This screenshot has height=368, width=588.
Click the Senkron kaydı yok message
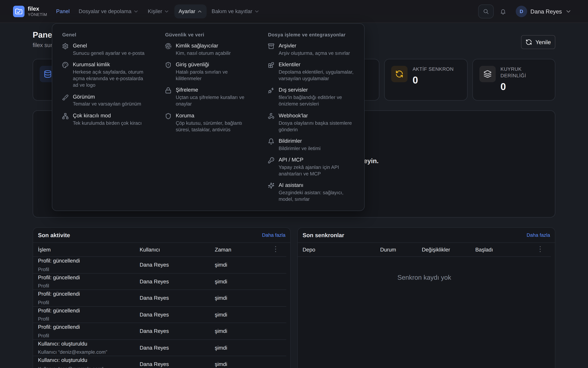pyautogui.click(x=424, y=277)
